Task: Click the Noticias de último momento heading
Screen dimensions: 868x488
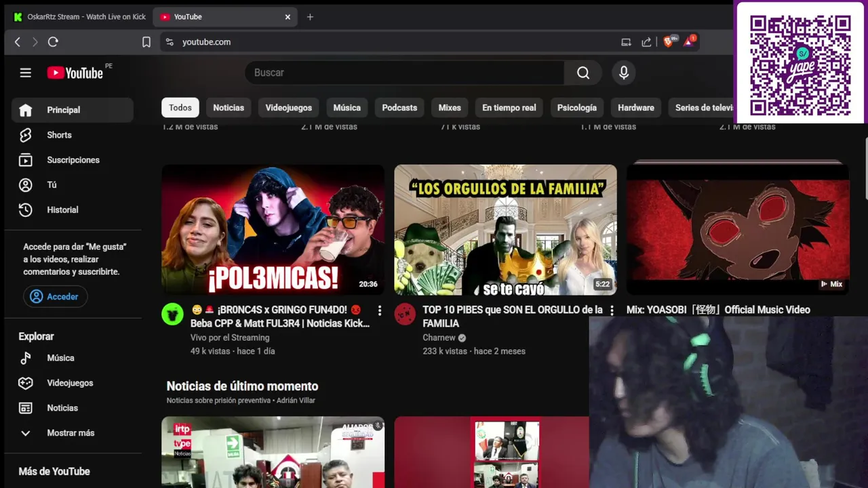Action: click(242, 386)
